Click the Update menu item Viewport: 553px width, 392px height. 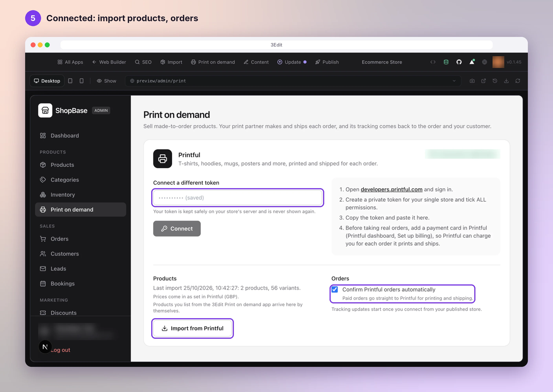click(292, 62)
